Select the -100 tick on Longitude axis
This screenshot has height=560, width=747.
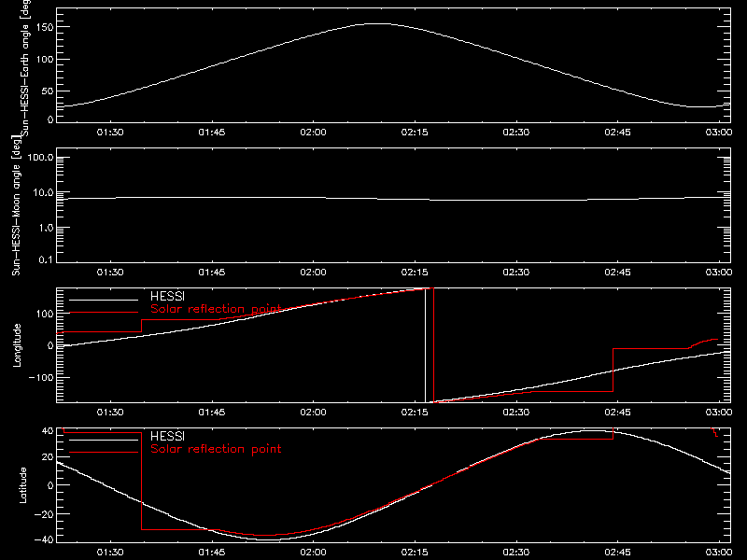(x=41, y=377)
